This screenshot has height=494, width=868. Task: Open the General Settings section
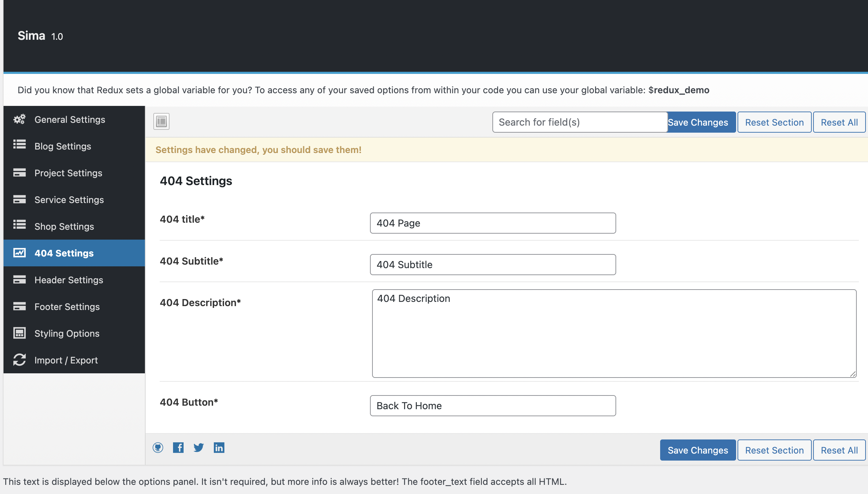74,119
